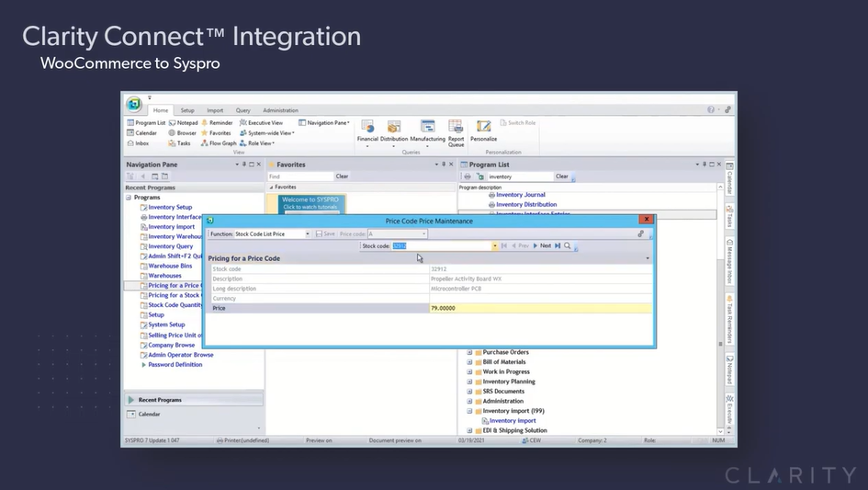
Task: Open Warehouse Bins in Navigation Pane
Action: click(170, 266)
